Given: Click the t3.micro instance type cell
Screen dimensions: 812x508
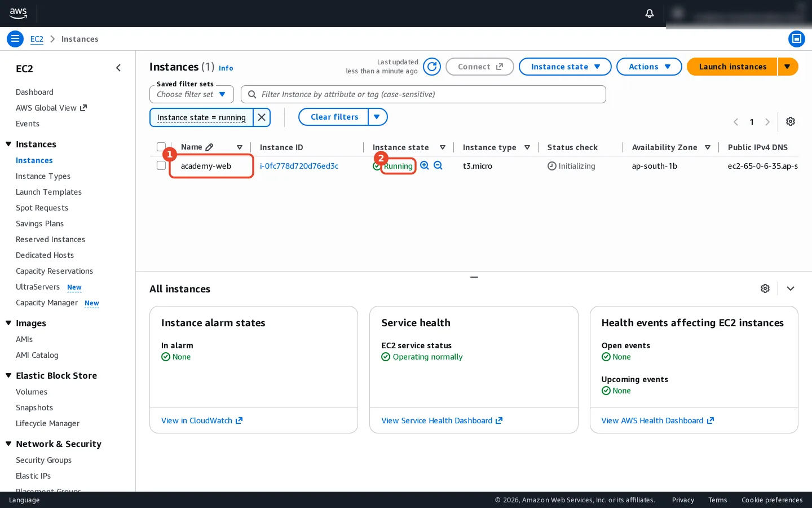Looking at the screenshot, I should (x=478, y=166).
